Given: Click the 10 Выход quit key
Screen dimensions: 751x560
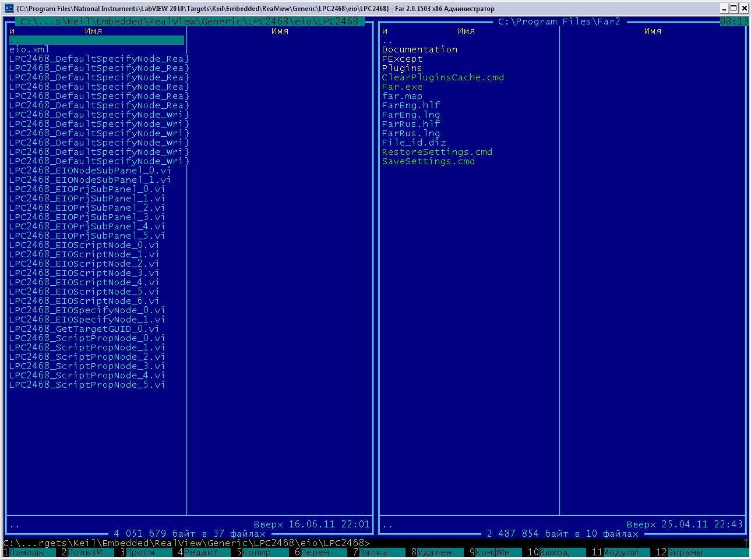Looking at the screenshot, I should point(553,552).
